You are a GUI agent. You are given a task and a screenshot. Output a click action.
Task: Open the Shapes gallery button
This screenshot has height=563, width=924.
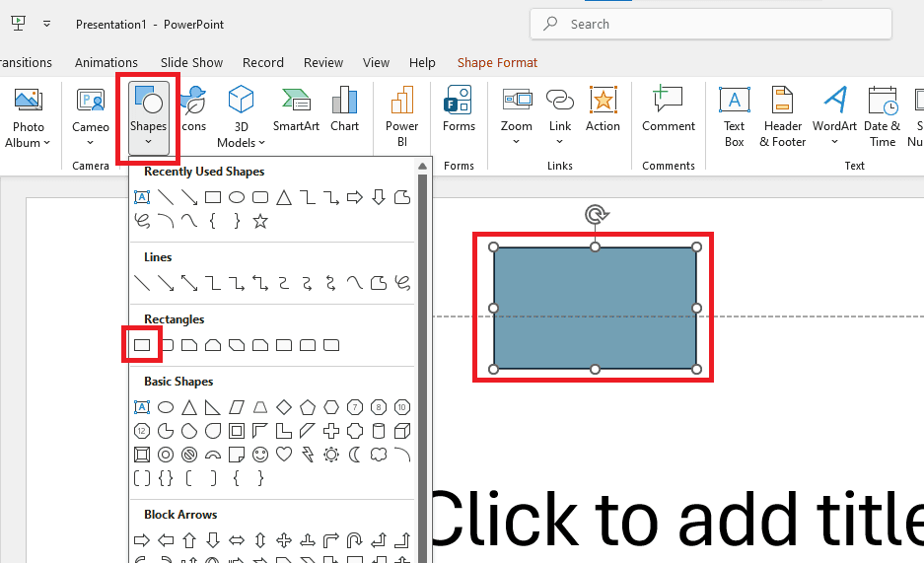(149, 117)
